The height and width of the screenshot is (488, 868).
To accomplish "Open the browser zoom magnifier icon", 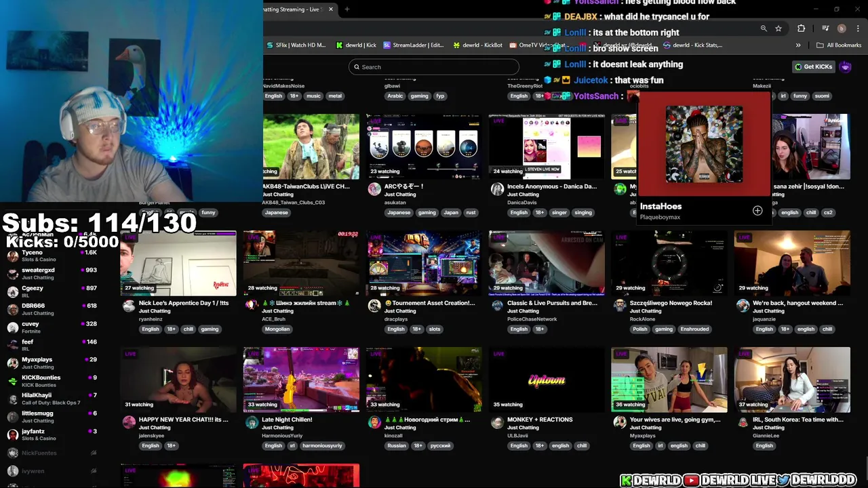I will (x=764, y=28).
